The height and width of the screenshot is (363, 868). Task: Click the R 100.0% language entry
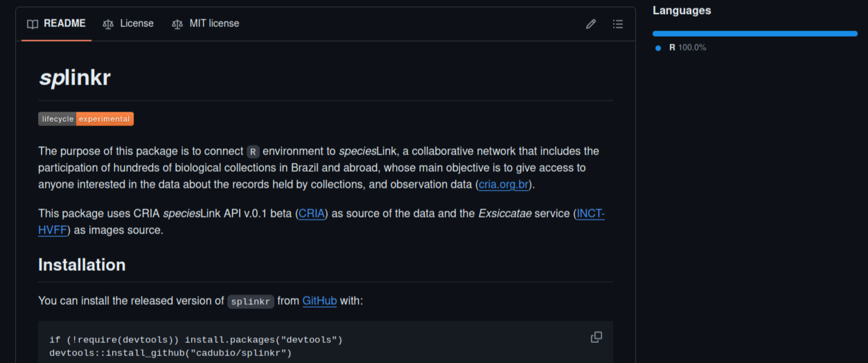tap(687, 48)
